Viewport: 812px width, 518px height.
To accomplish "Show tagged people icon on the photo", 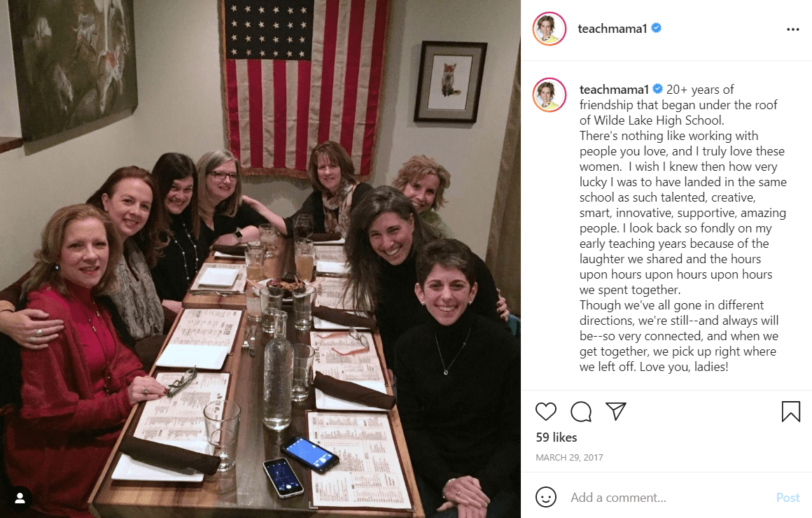I will [x=20, y=498].
